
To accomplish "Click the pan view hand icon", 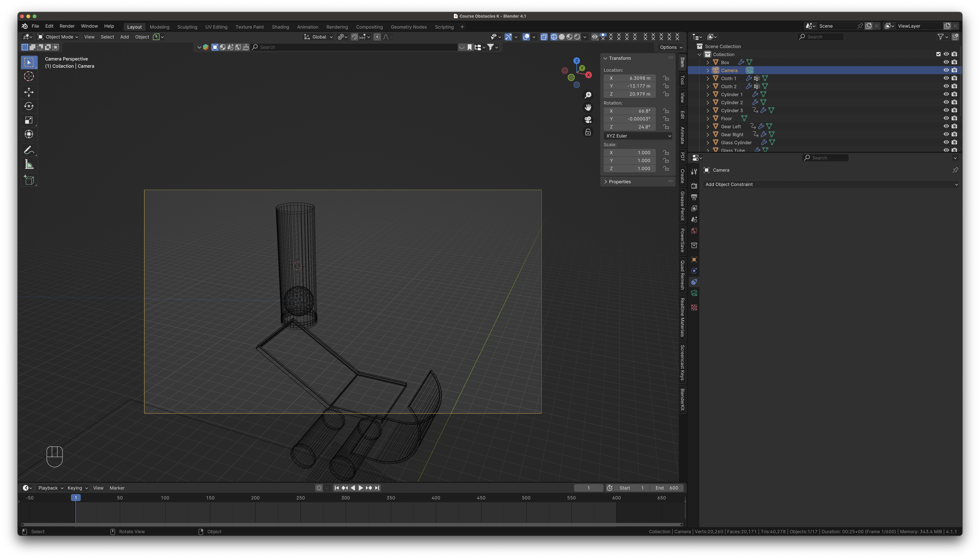I will 588,107.
